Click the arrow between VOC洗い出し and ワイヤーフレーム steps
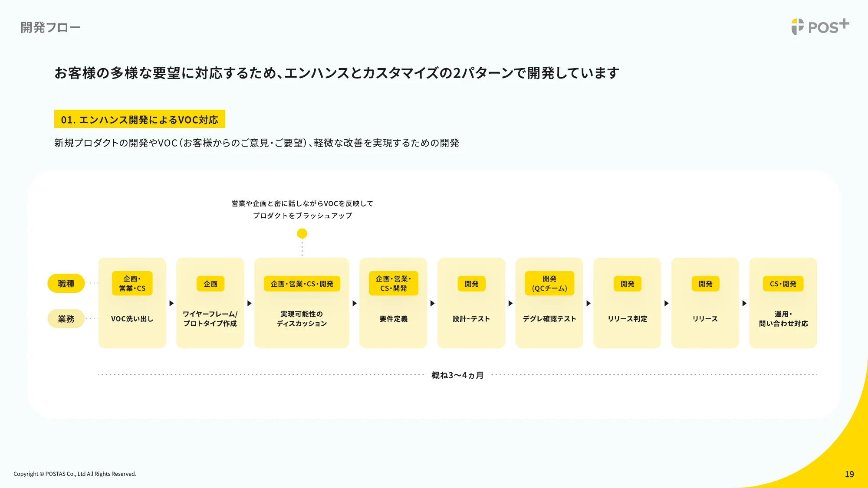The height and width of the screenshot is (488, 868). coord(171,303)
